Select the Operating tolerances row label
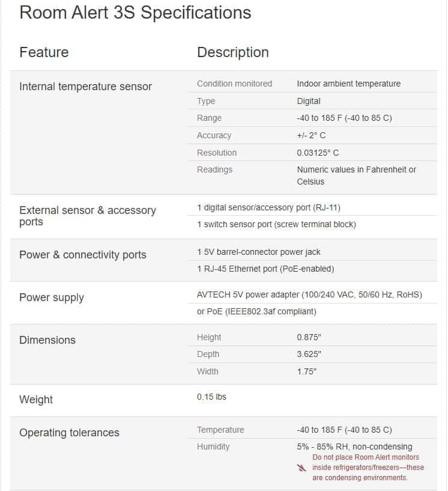 point(69,433)
